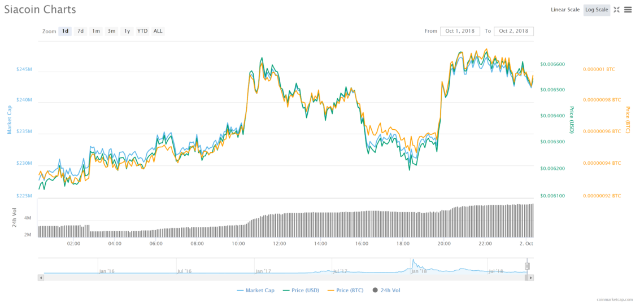Click the 2. Oct axis label

(526, 243)
